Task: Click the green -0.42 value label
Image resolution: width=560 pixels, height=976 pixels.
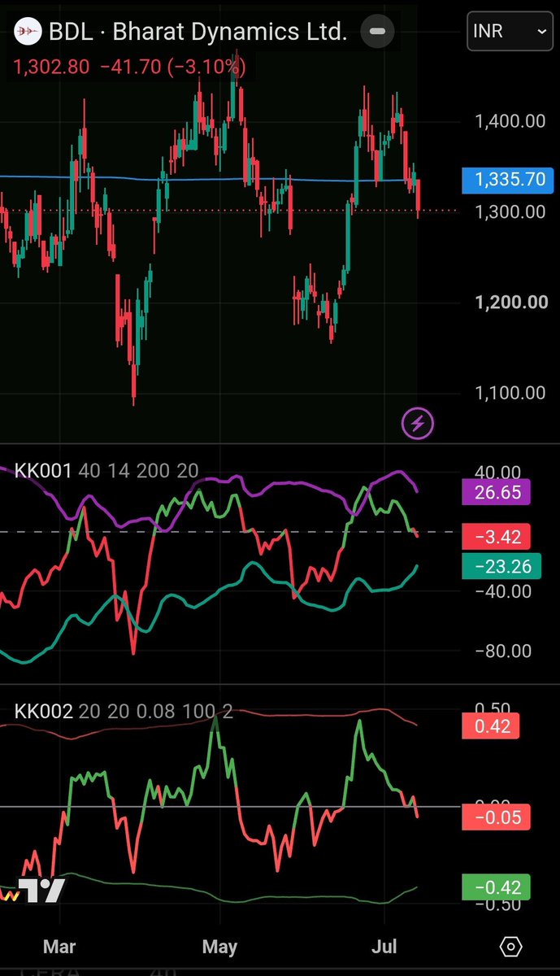Action: tap(496, 887)
